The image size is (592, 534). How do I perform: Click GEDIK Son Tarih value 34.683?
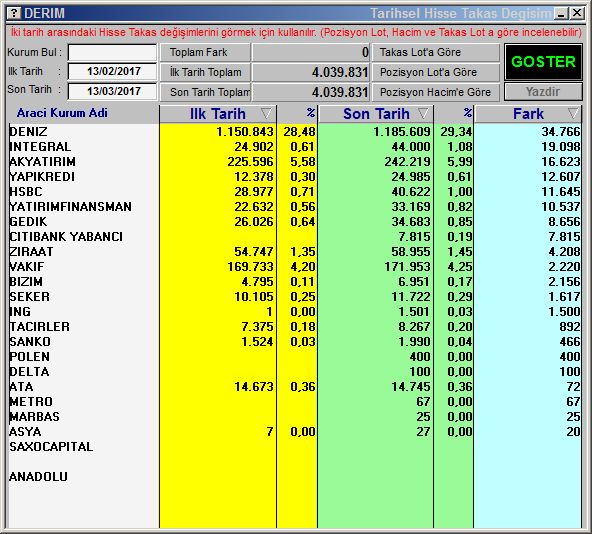point(411,222)
